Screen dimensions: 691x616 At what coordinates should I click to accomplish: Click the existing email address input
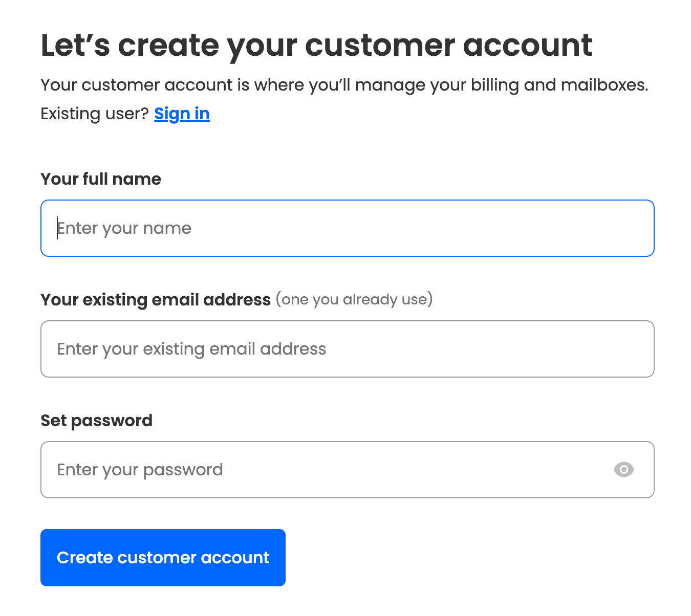(348, 349)
